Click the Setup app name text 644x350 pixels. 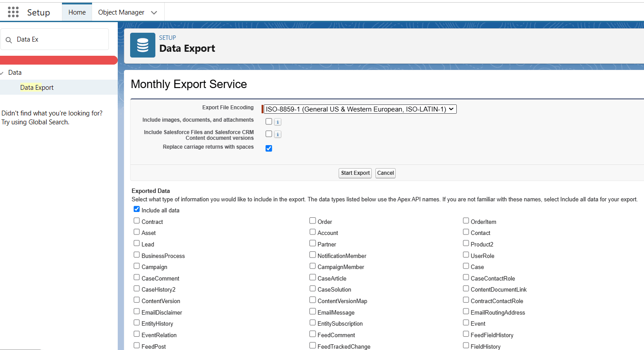click(x=39, y=12)
